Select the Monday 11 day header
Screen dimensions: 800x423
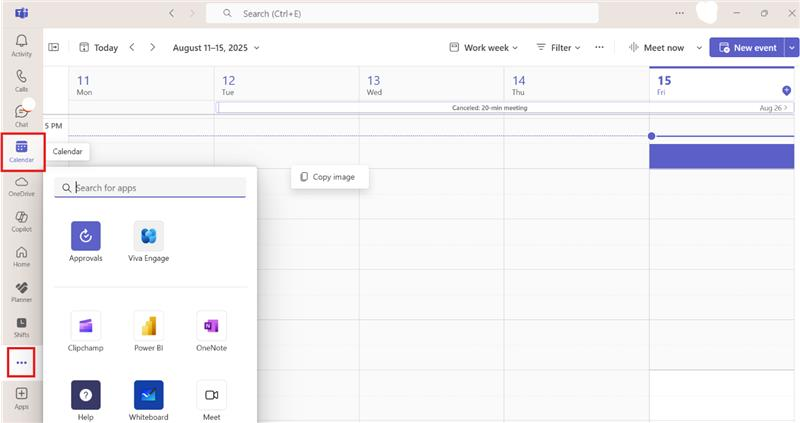[x=141, y=84]
